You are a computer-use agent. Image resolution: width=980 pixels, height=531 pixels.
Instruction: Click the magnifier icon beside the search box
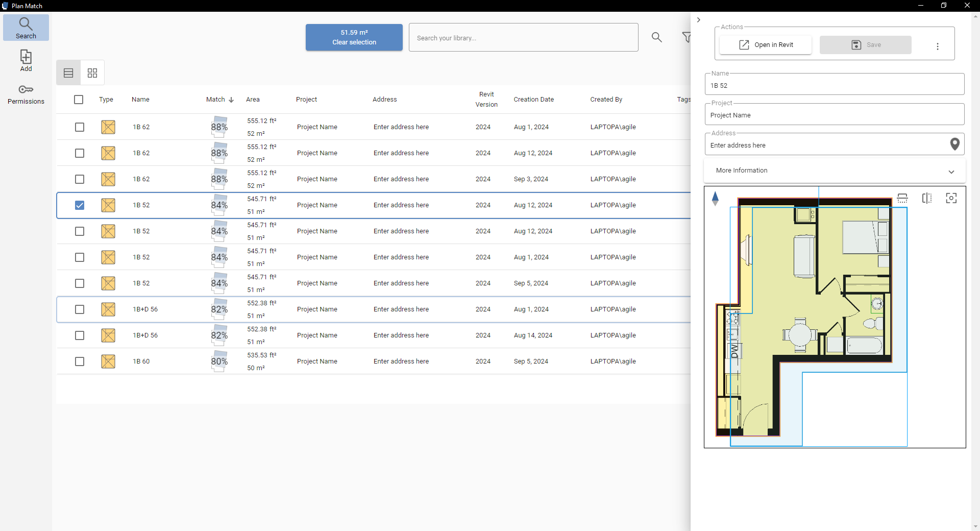[657, 37]
